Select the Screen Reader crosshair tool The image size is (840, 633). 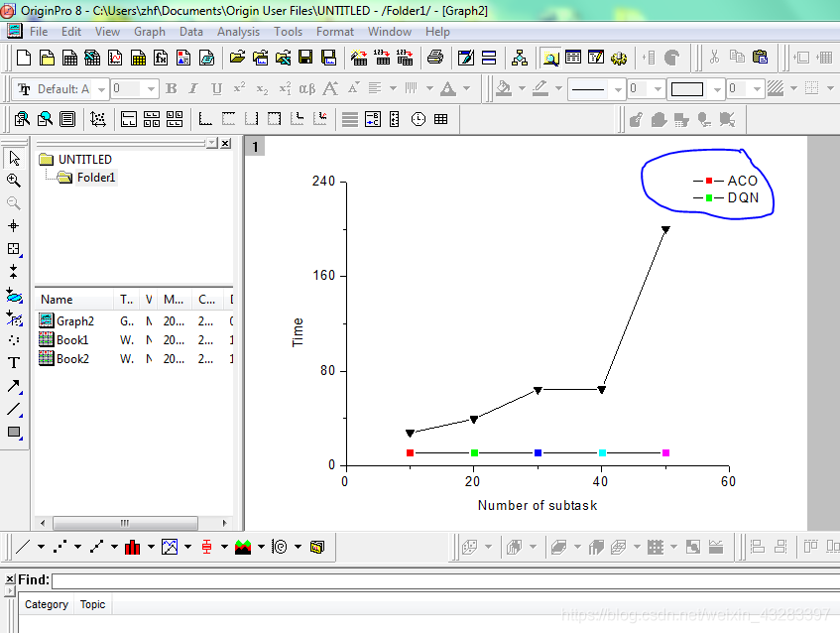pos(14,225)
